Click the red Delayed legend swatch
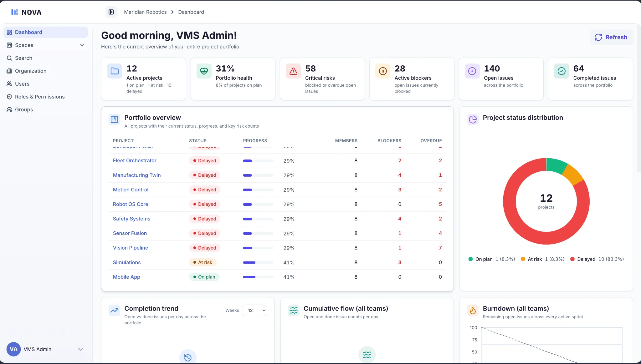Viewport: 641px width, 364px height. click(x=572, y=259)
